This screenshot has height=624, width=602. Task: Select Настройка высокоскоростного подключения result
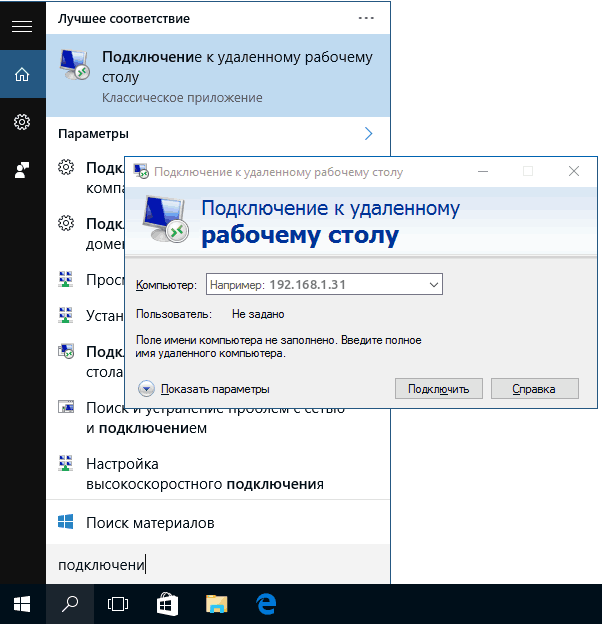click(x=205, y=474)
